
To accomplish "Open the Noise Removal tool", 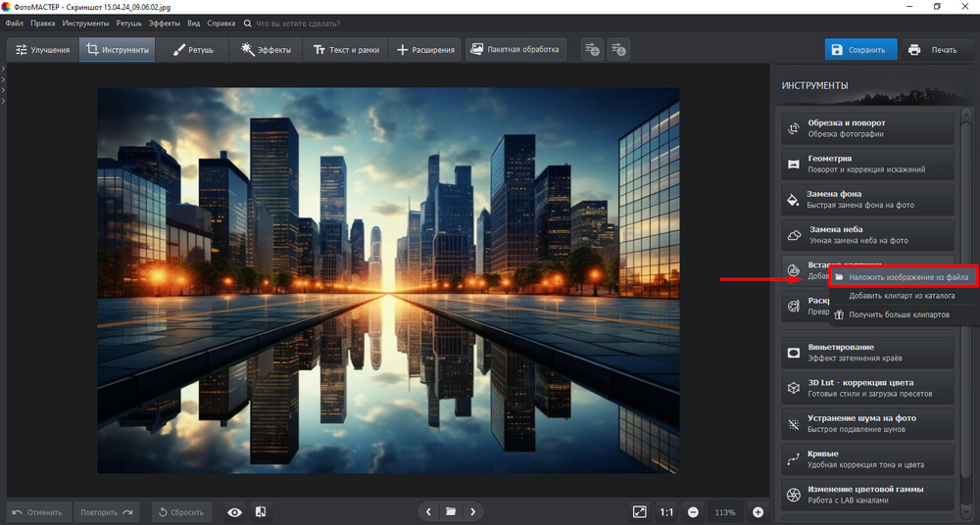I will pos(867,424).
